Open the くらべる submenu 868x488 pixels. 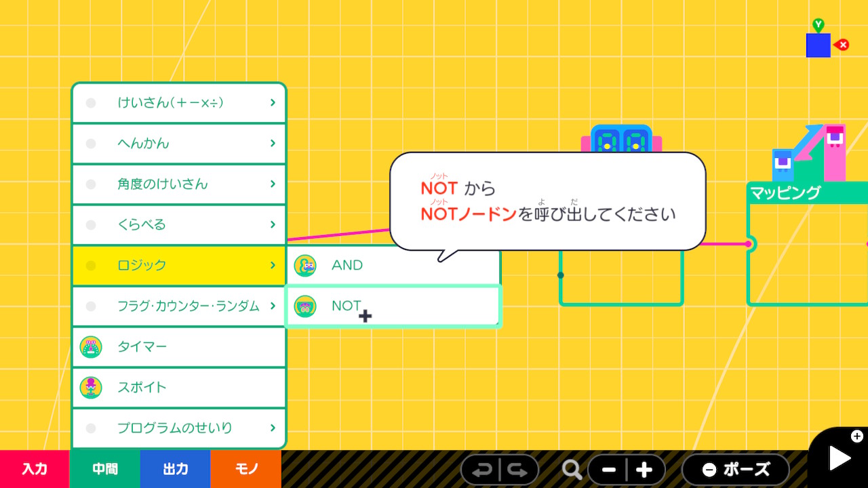[x=179, y=225]
